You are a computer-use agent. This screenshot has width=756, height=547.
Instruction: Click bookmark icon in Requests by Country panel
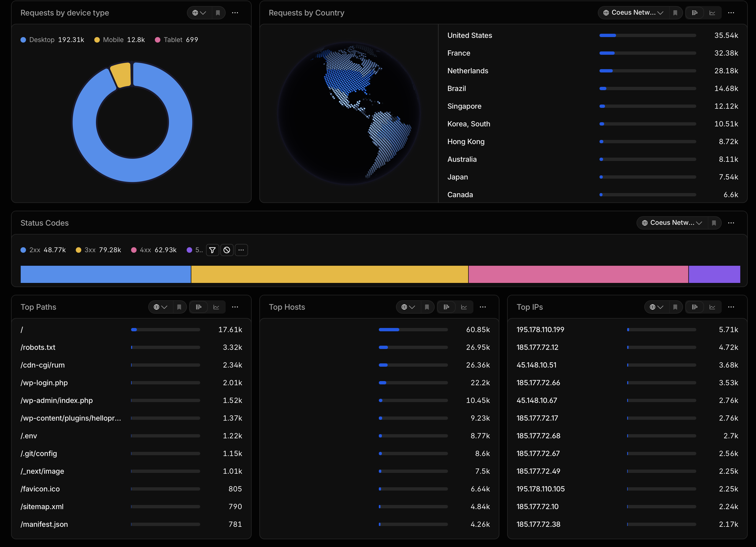[675, 13]
